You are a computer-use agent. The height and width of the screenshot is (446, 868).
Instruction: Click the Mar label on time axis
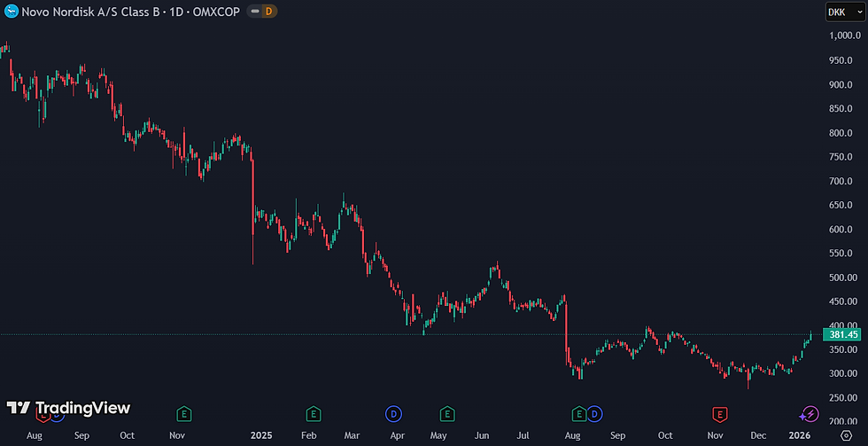(x=353, y=435)
